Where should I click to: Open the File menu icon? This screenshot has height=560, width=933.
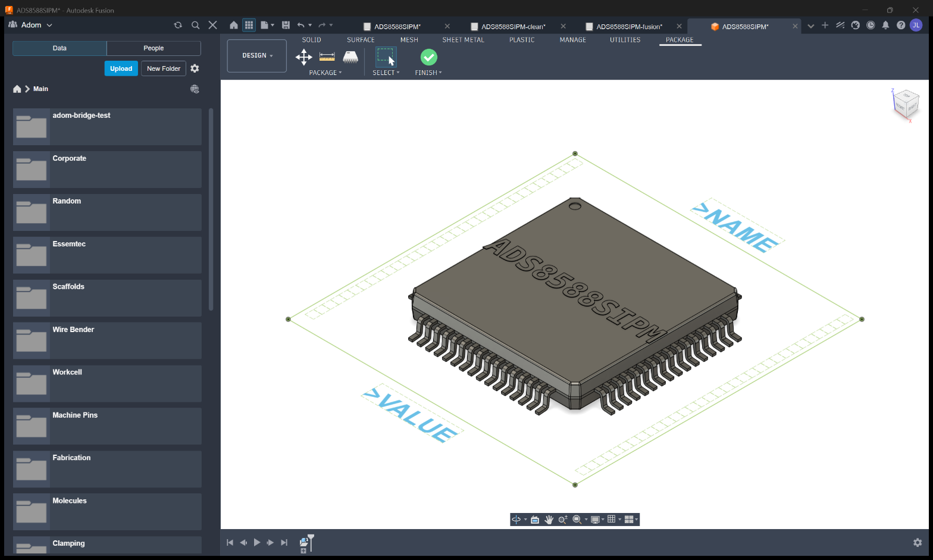coord(265,25)
